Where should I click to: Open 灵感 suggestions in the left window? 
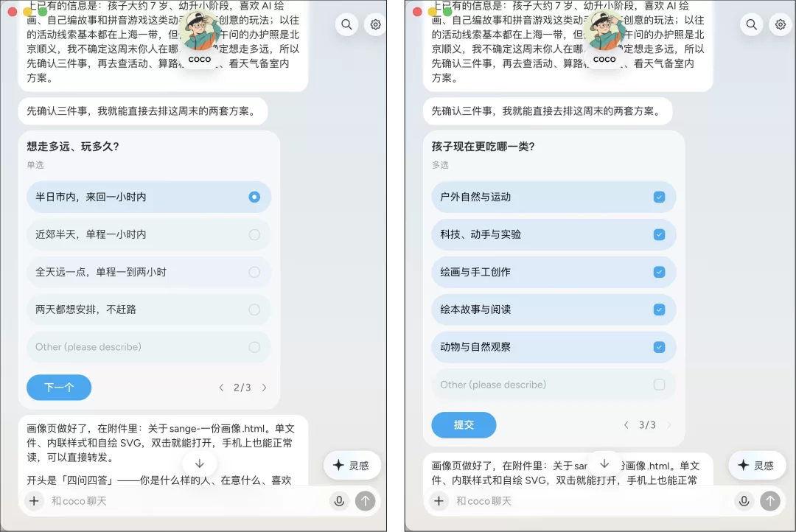(x=352, y=466)
